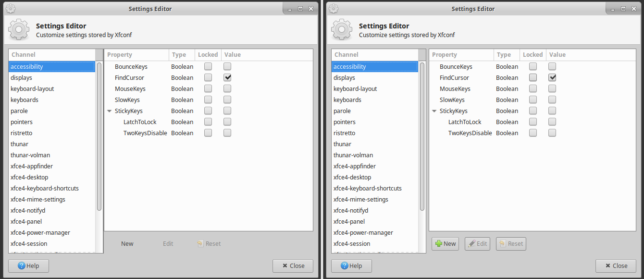Collapse the StickyKeys expander in right window
Screen dimensions: 644x279
(434, 111)
